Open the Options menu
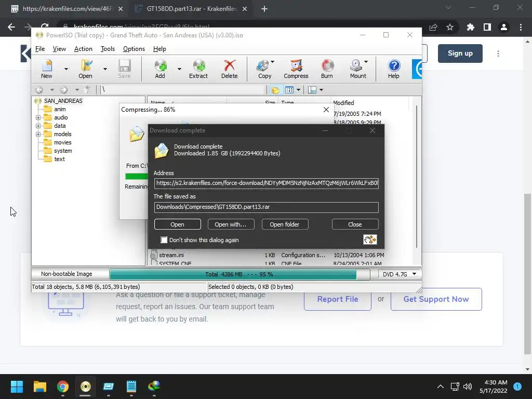Screen dimensions: 532x399 pyautogui.click(x=134, y=49)
